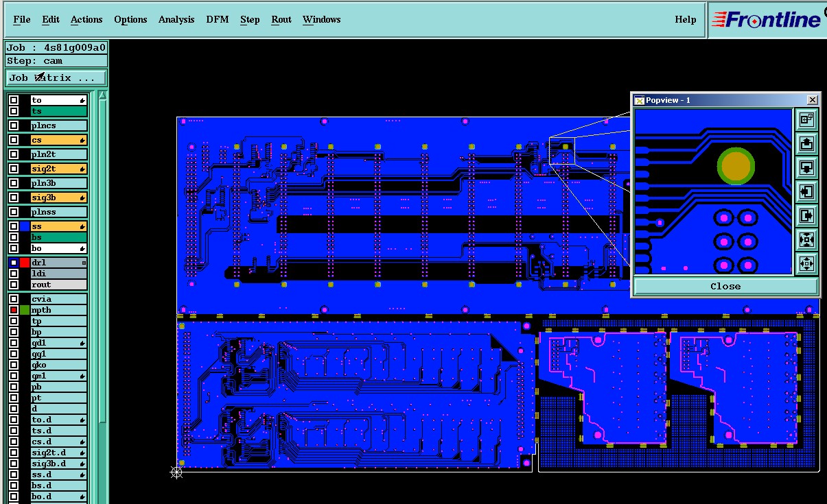Click the affected-layer mark on the ss.d row

point(82,475)
